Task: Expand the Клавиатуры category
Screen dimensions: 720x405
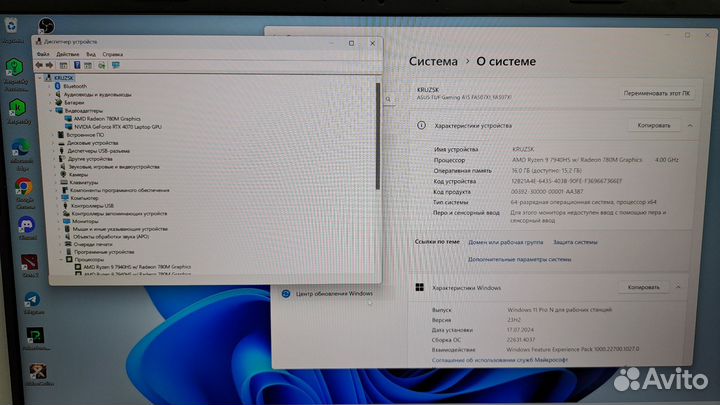Action: point(56,182)
